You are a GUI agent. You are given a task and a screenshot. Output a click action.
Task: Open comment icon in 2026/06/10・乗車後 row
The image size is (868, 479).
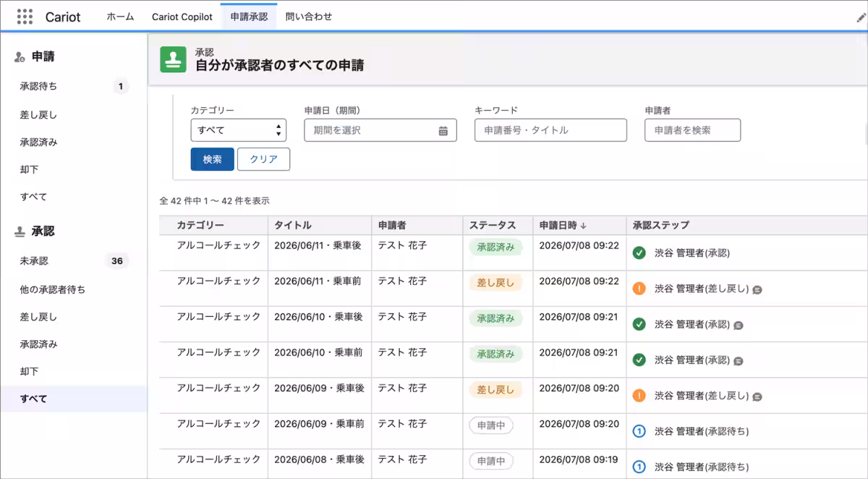point(739,326)
